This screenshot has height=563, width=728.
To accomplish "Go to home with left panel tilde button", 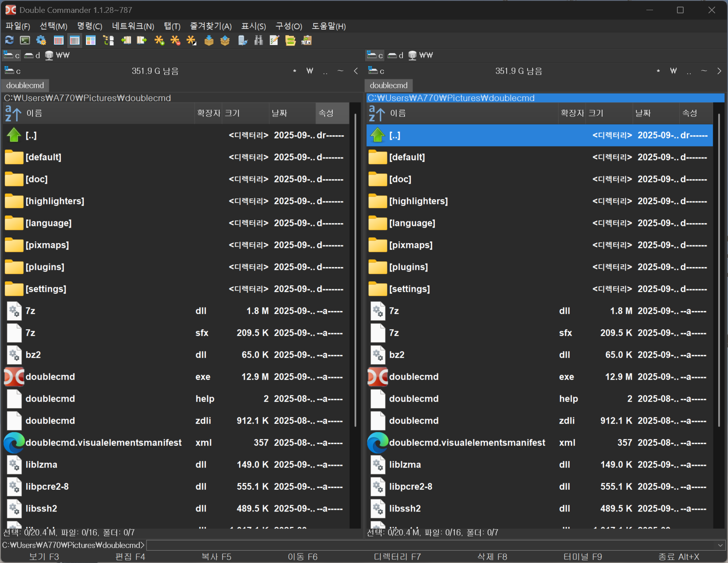I will pos(340,71).
